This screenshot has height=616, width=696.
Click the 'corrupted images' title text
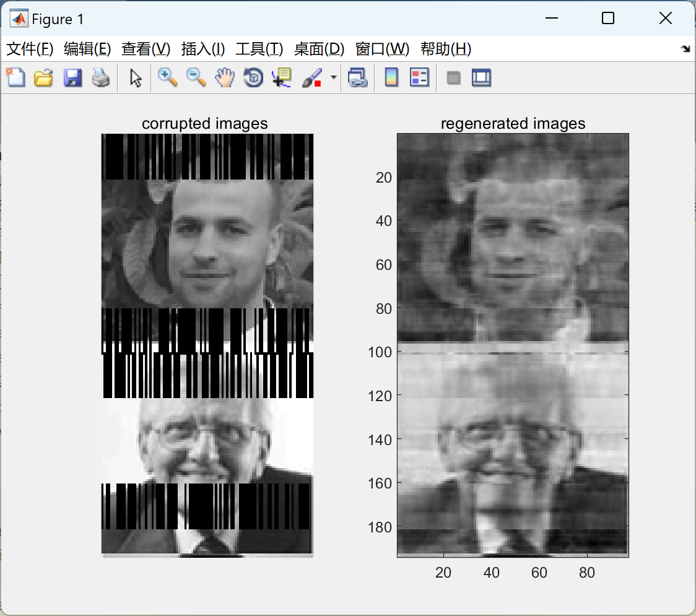[204, 123]
